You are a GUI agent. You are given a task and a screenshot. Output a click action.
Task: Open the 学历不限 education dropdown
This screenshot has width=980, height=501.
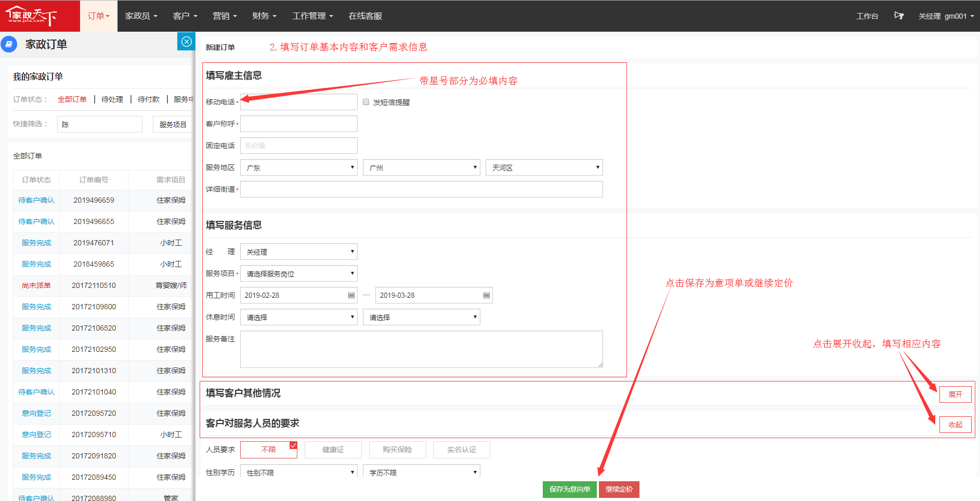click(x=422, y=472)
